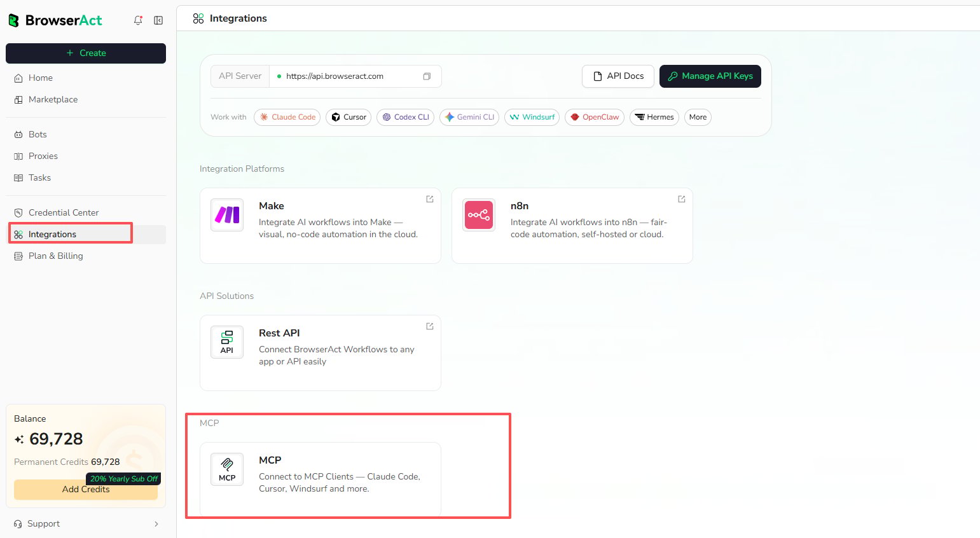Open Tasks section
980x538 pixels.
(86, 177)
